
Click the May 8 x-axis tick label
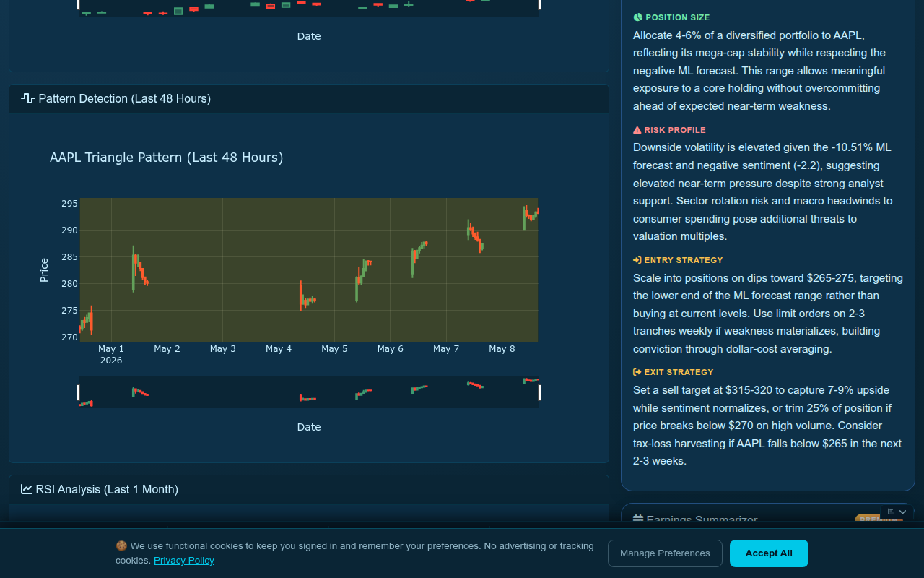point(502,349)
